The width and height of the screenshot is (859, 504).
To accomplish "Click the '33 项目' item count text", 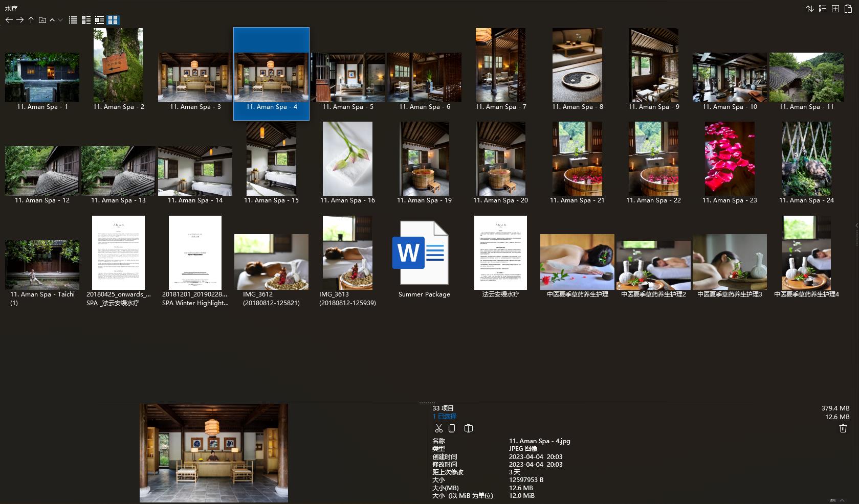I will point(443,408).
